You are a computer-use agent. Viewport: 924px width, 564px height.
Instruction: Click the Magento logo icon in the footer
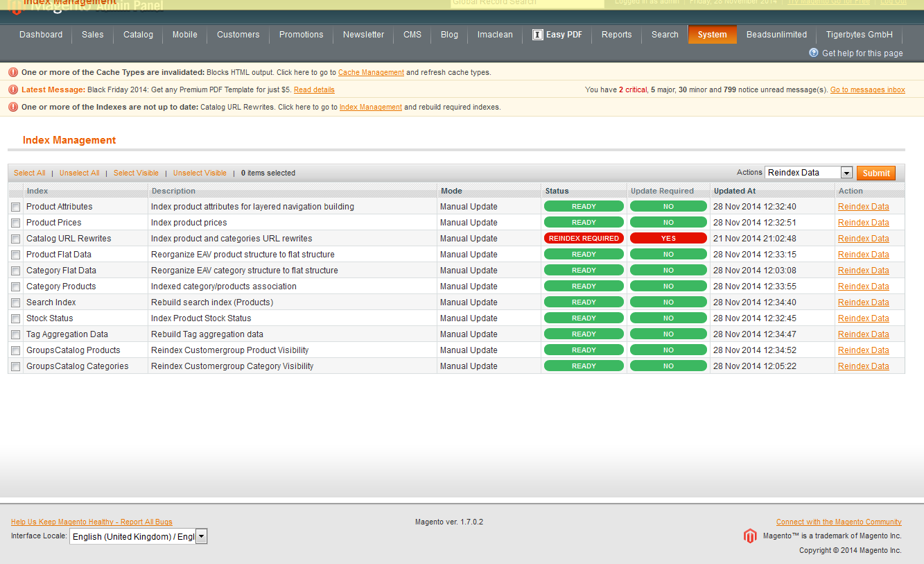click(x=750, y=536)
